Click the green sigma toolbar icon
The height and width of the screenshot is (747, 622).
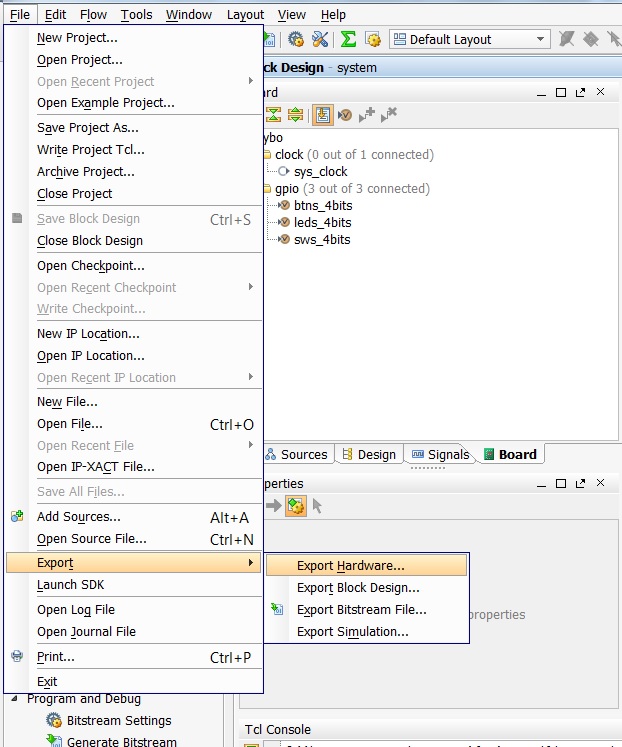click(x=348, y=39)
